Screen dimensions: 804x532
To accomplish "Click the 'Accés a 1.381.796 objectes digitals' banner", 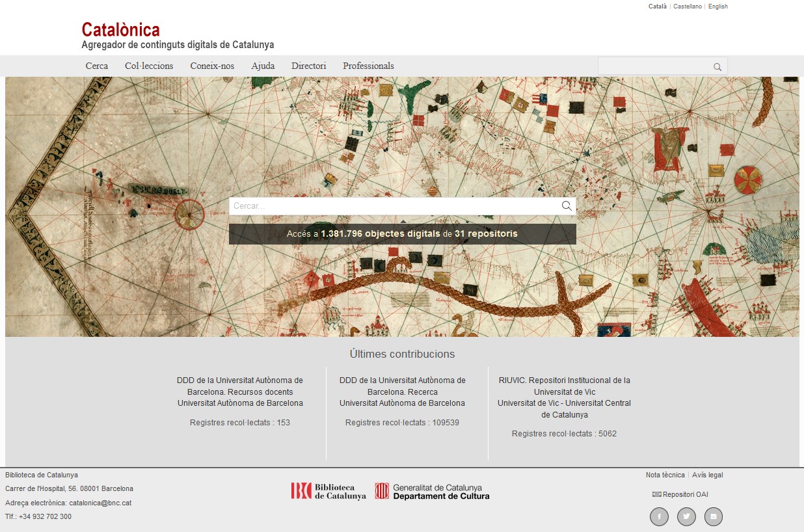I will (403, 234).
